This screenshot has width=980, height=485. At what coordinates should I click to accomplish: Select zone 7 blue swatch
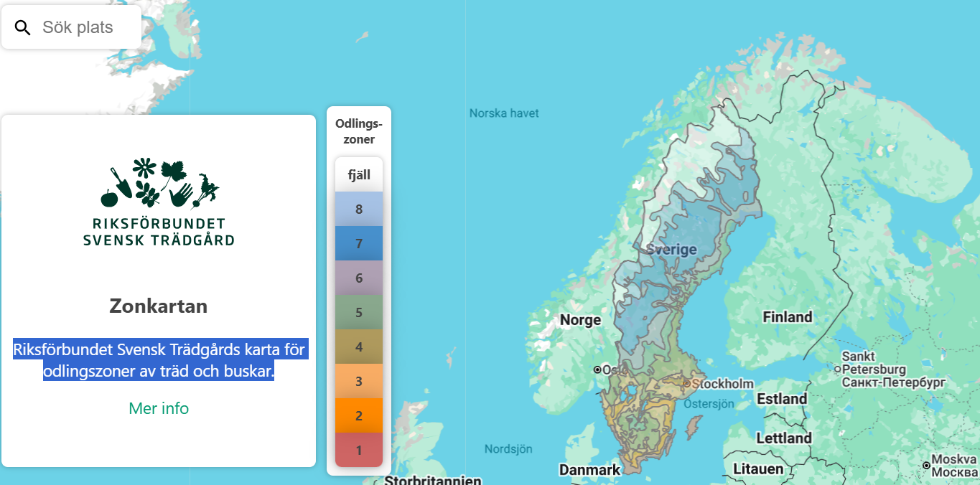click(359, 243)
